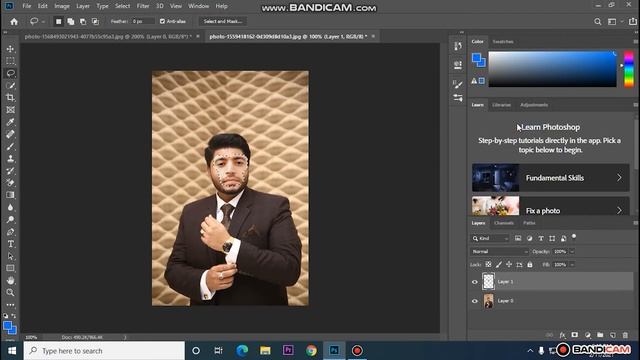Select the Move tool
The image size is (640, 360).
(x=11, y=49)
